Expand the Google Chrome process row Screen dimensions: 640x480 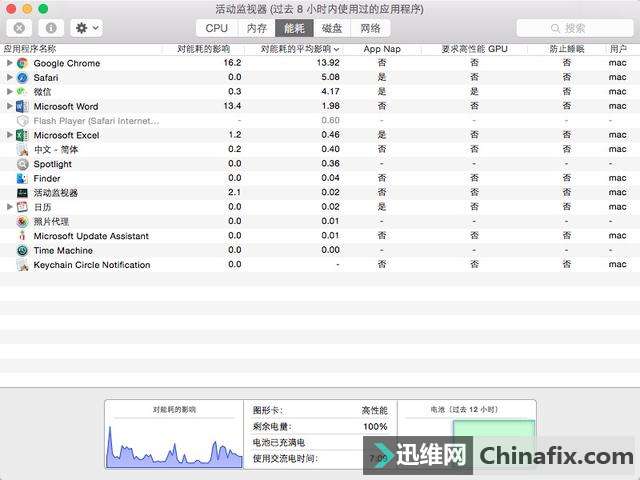[x=9, y=63]
